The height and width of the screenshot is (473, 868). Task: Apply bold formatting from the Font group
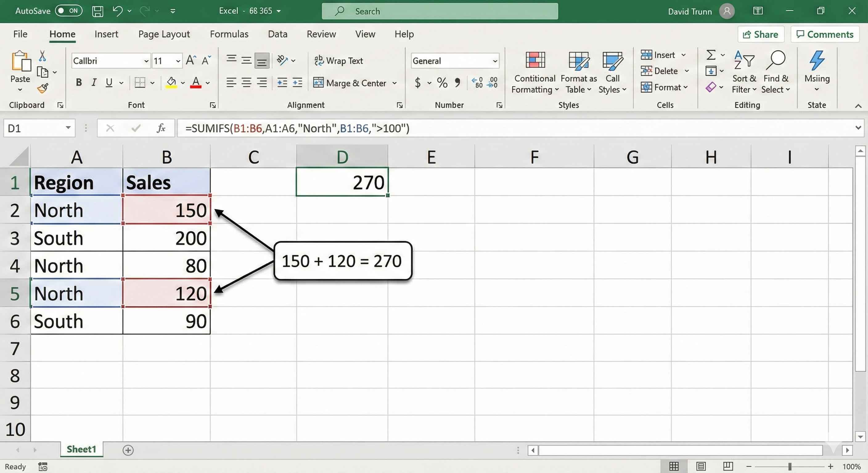[x=79, y=83]
